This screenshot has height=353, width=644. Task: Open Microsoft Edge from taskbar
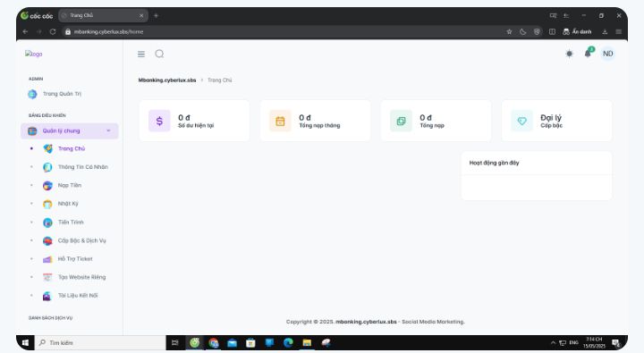coord(288,343)
